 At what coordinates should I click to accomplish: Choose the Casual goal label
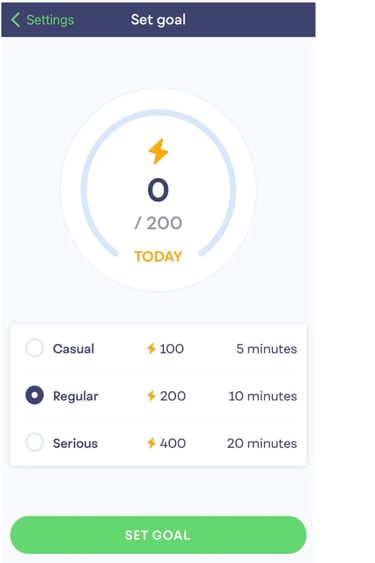coord(74,349)
